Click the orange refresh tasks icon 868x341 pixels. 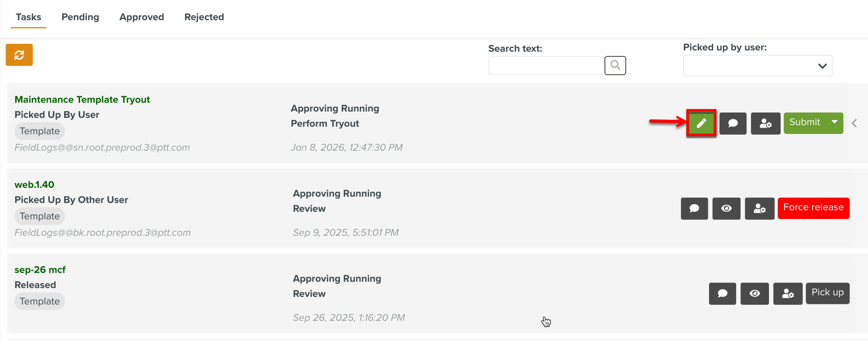tap(19, 55)
